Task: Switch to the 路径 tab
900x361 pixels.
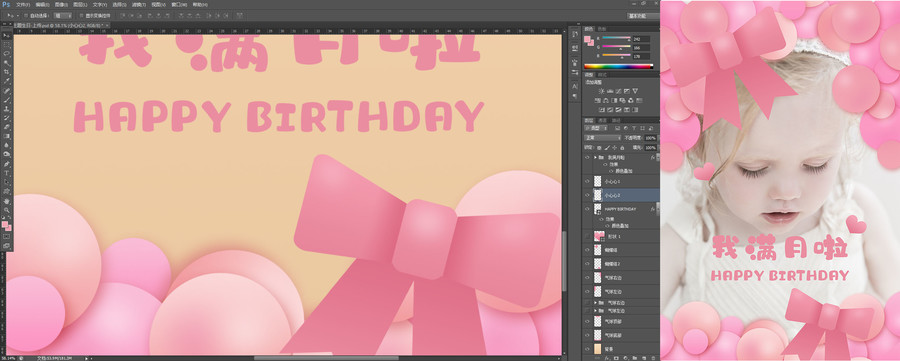Action: pyautogui.click(x=616, y=121)
